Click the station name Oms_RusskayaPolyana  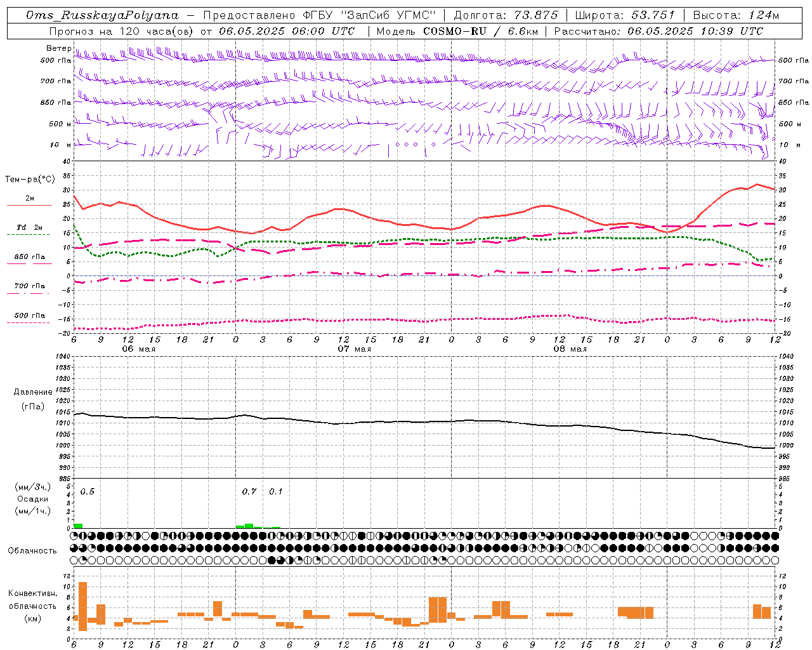103,15
